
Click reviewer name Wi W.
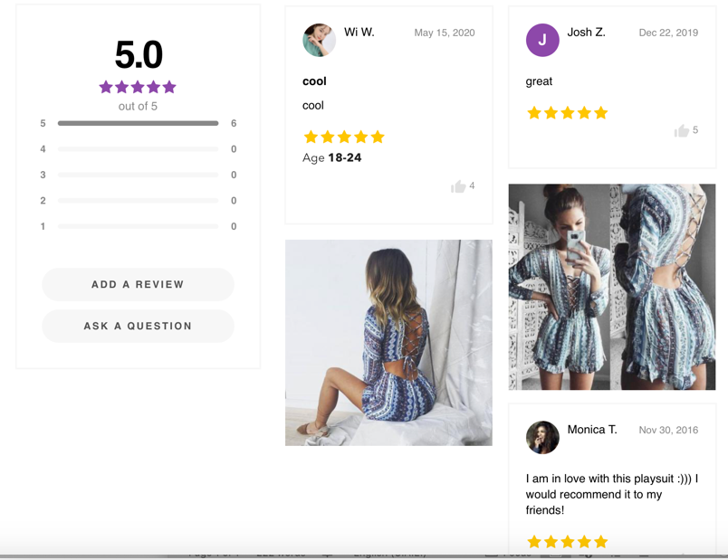359,33
